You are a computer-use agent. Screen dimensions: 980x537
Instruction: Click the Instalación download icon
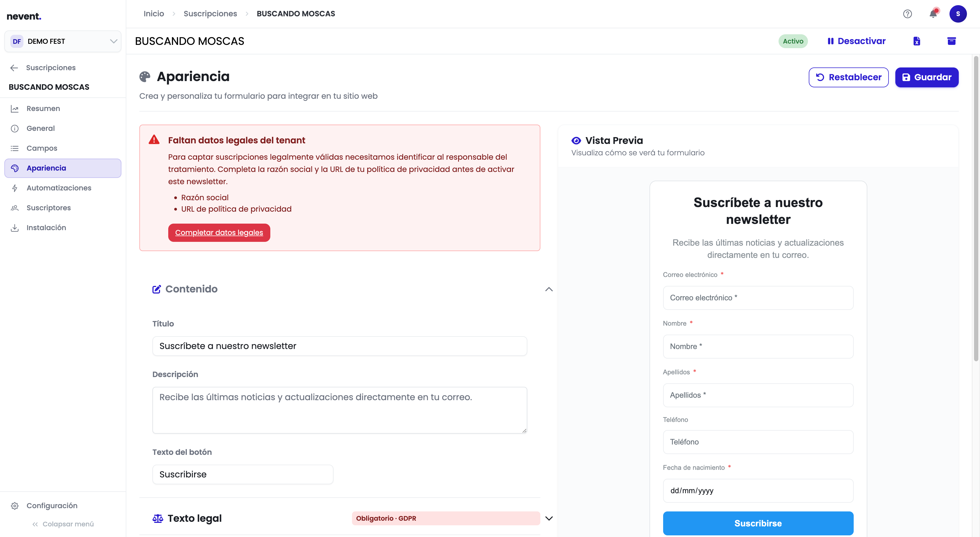(14, 228)
